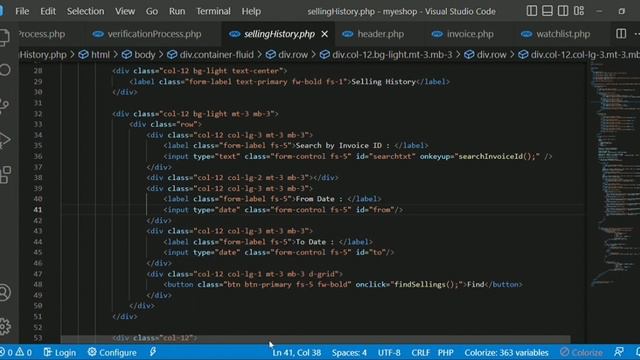Image resolution: width=640 pixels, height=360 pixels.
Task: Open the Help menu
Action: pyautogui.click(x=251, y=11)
